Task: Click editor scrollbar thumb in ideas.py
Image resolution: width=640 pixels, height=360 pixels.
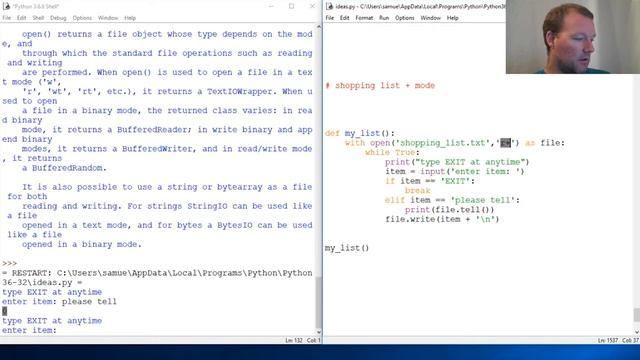Action: (636, 315)
